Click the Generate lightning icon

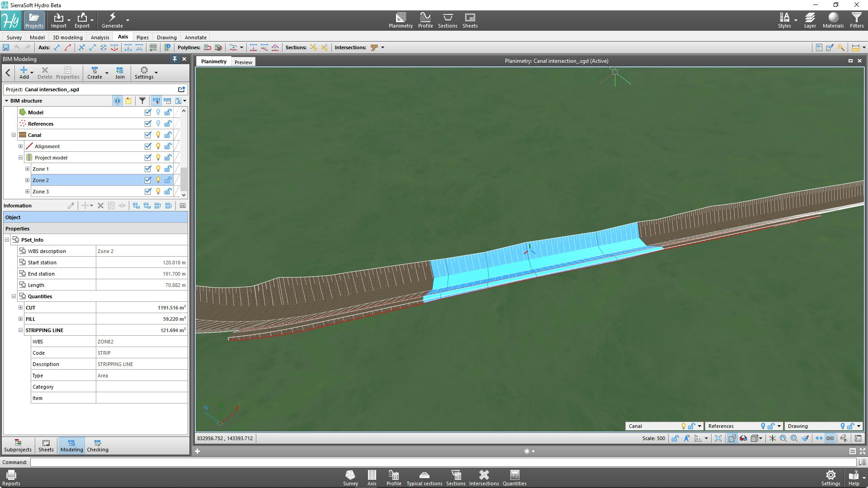(x=112, y=18)
